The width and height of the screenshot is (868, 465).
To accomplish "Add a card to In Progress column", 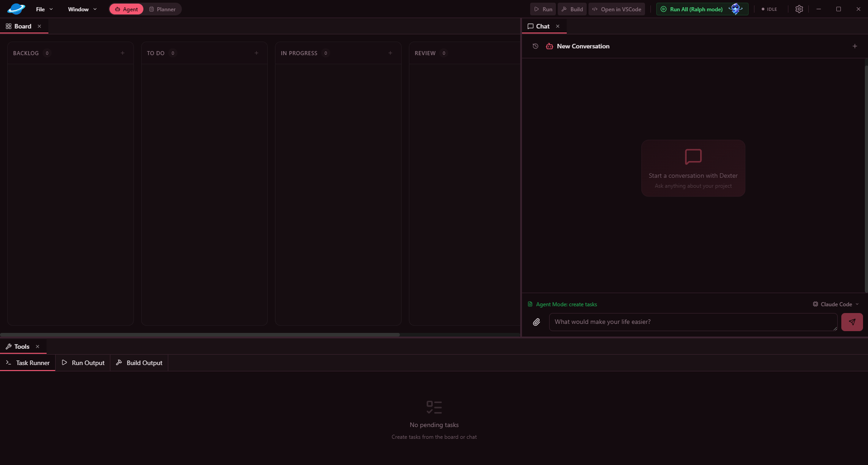I will [x=391, y=53].
